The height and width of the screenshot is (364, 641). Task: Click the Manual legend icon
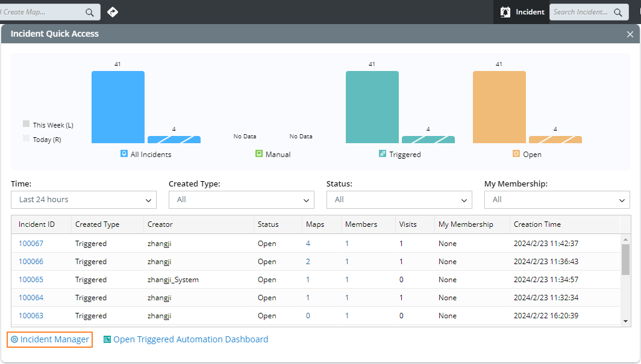coord(259,154)
